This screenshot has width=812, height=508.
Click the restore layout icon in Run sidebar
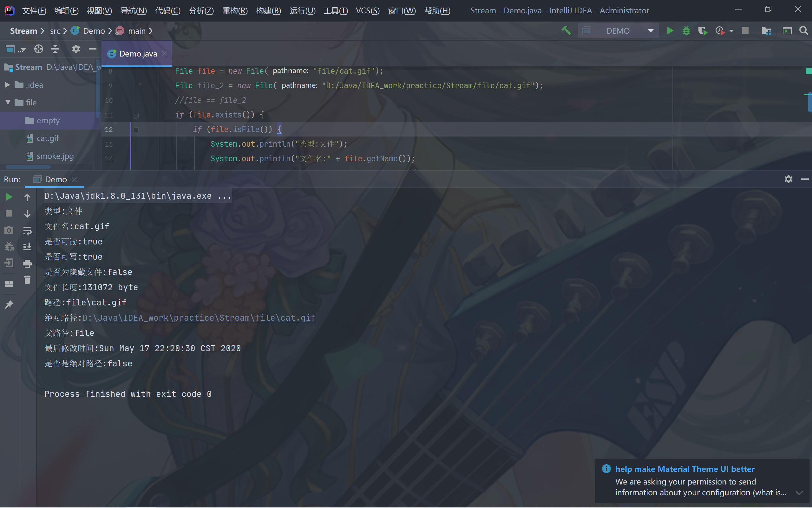[x=9, y=284]
